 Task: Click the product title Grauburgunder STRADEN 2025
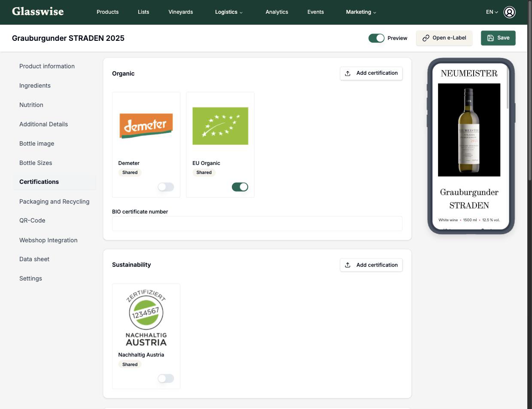pyautogui.click(x=68, y=38)
